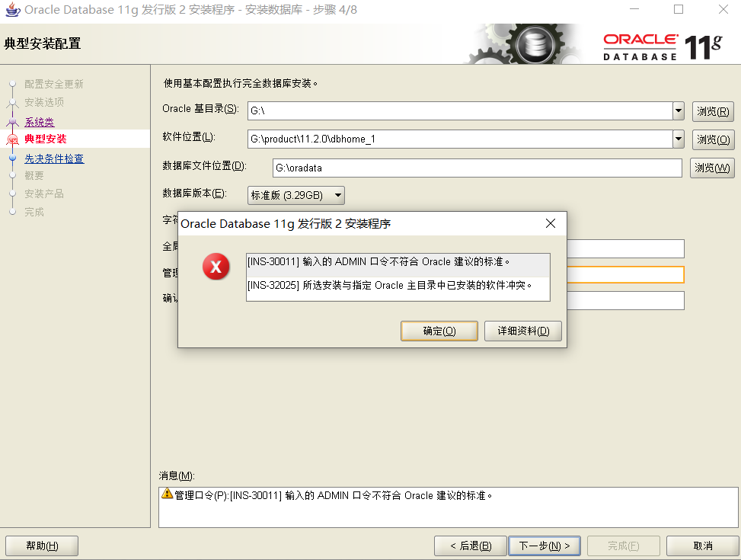Click the 帮助(H) help button
The width and height of the screenshot is (741, 560).
(x=42, y=546)
